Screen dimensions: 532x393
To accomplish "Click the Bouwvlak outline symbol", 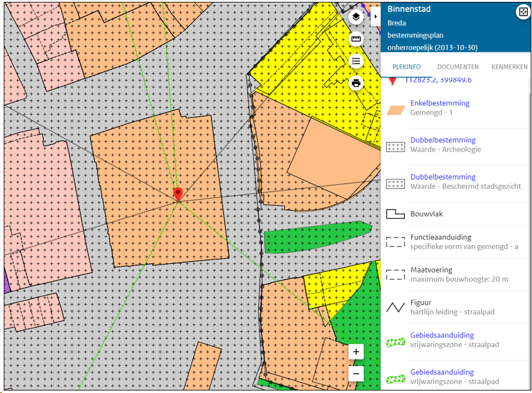I will coord(395,214).
